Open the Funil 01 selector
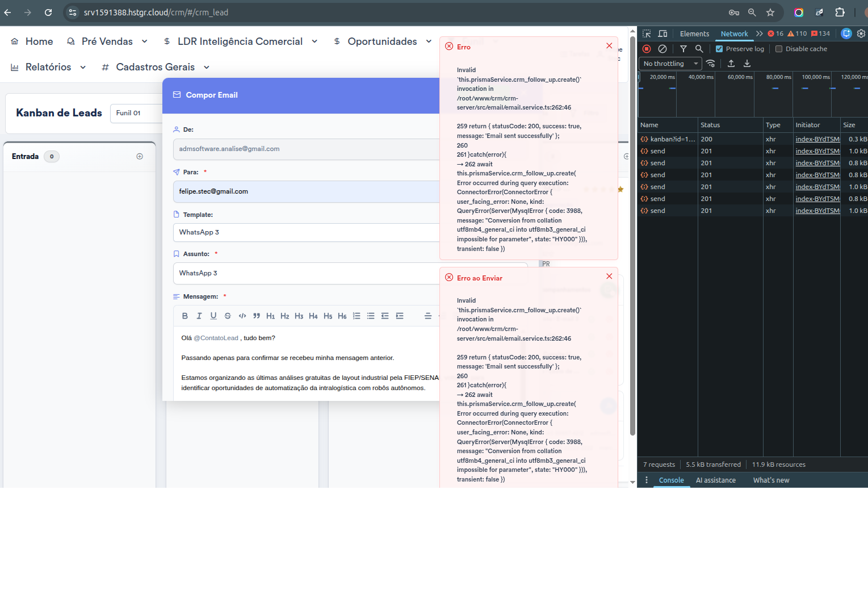Screen dimensions: 868x590 [x=136, y=113]
